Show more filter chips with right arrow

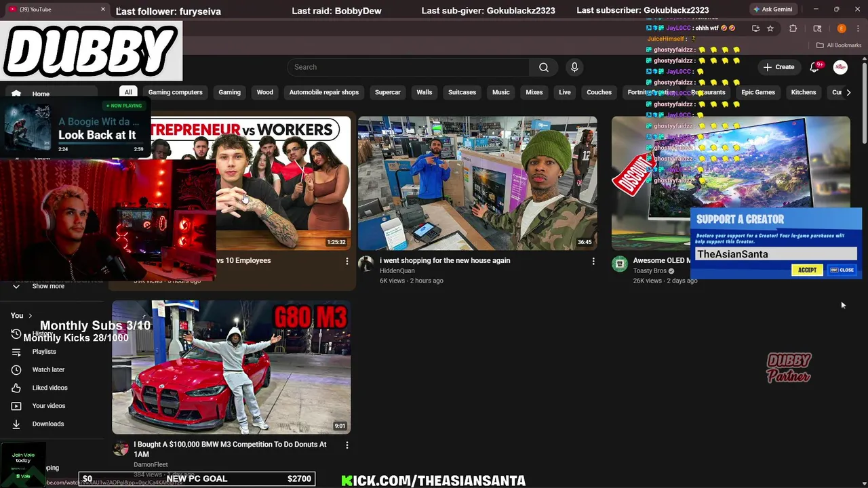click(848, 92)
